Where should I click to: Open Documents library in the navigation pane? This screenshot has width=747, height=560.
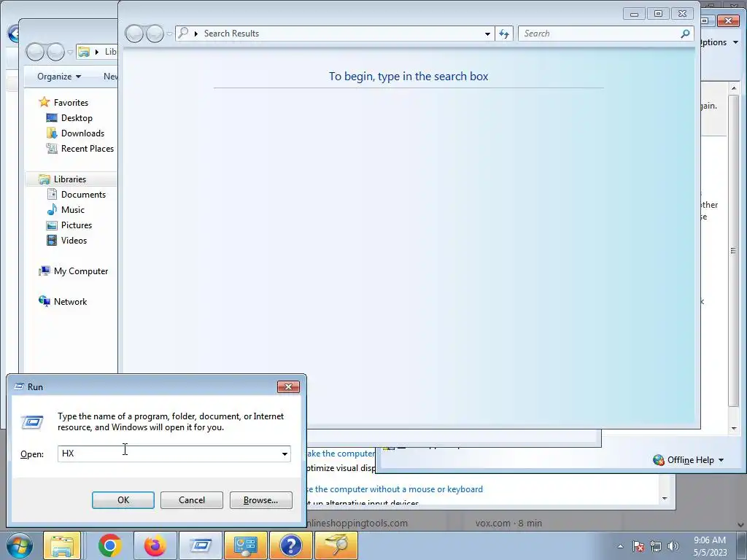pos(83,194)
